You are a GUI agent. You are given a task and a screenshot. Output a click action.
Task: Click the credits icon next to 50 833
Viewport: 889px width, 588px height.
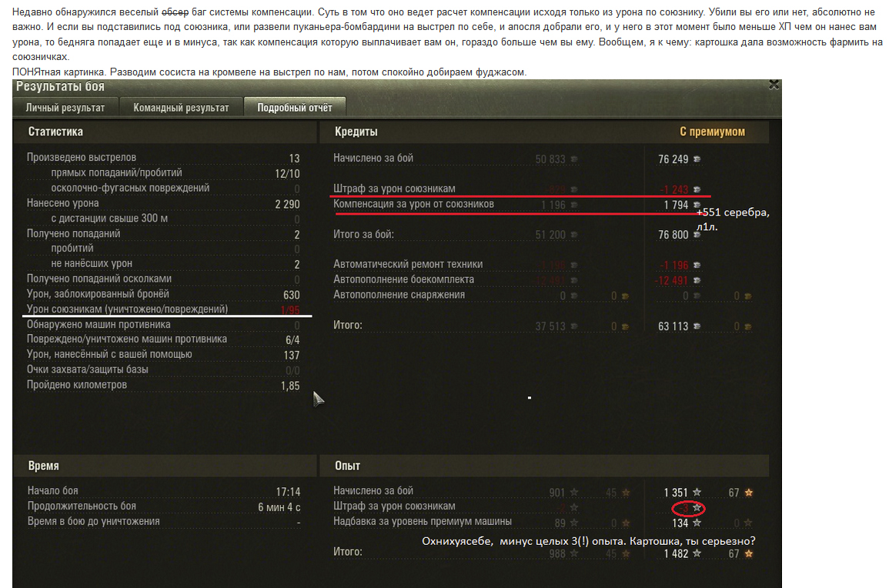(x=573, y=159)
